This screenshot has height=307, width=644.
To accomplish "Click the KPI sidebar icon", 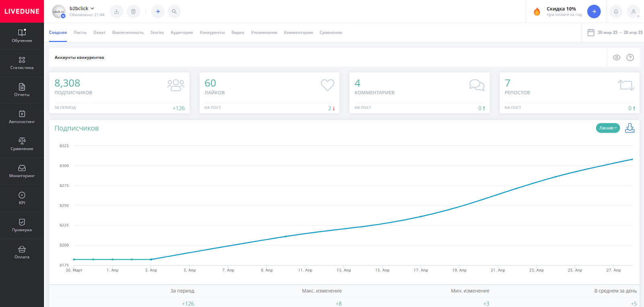I will (x=22, y=198).
